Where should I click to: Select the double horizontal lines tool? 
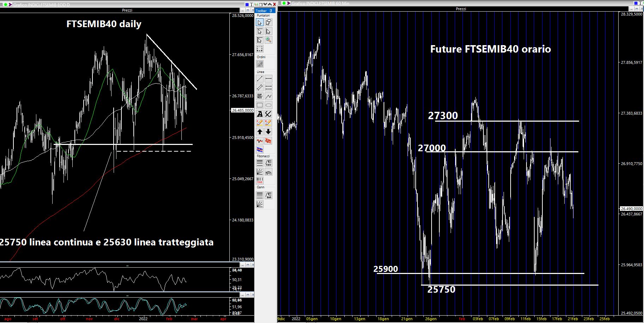coord(269,87)
